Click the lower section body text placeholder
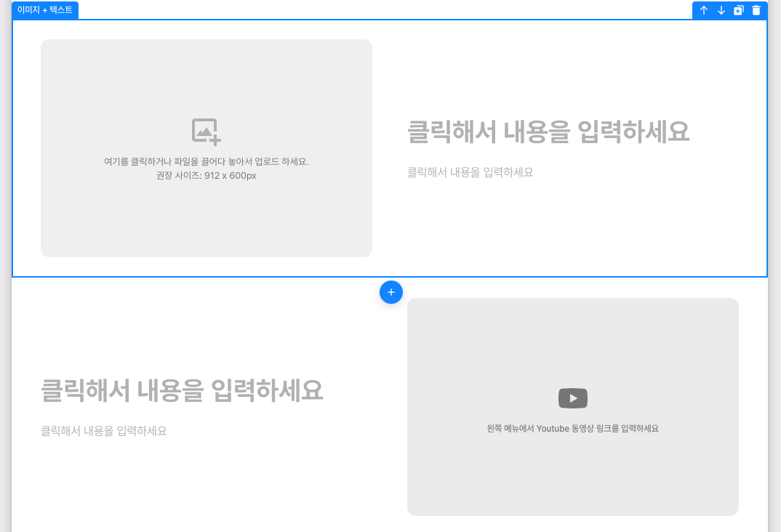Image resolution: width=781 pixels, height=532 pixels. pyautogui.click(x=103, y=430)
